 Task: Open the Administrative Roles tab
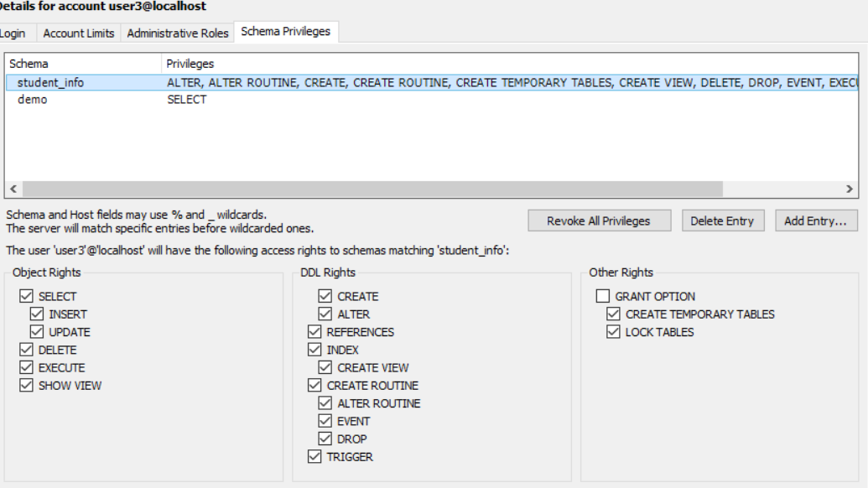177,34
